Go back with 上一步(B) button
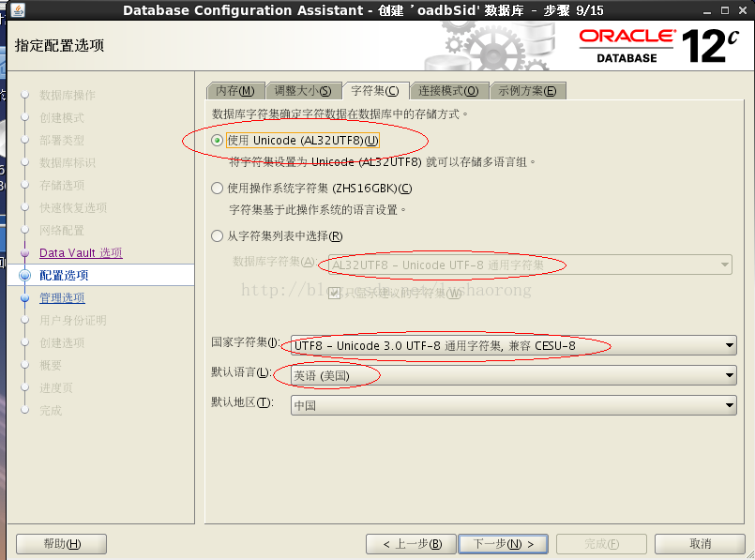 coord(411,544)
